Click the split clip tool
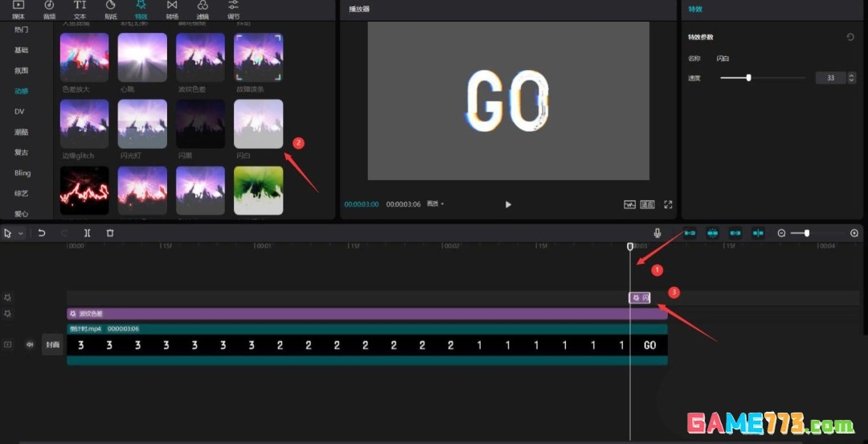868x444 pixels. [88, 233]
